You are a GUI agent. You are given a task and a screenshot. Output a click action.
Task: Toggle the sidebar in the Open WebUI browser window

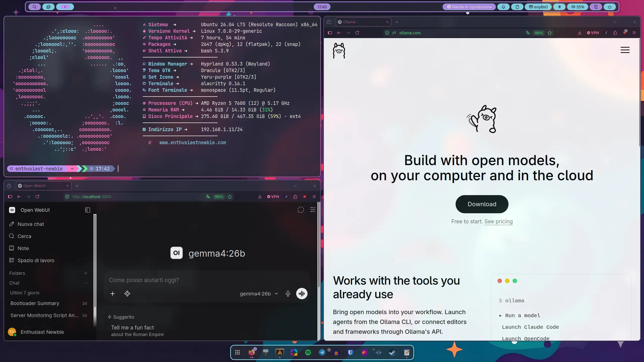tap(10, 197)
